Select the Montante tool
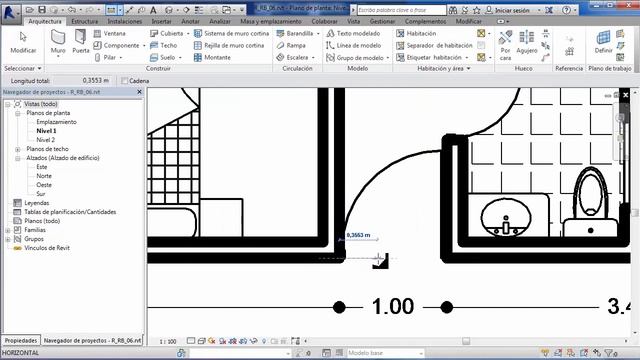640x360 pixels. [x=213, y=58]
